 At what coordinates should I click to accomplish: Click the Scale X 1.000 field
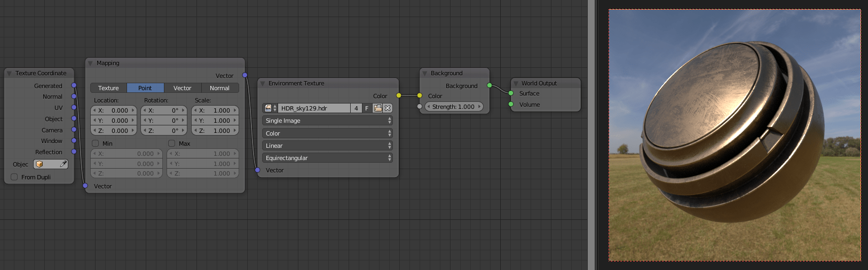215,110
